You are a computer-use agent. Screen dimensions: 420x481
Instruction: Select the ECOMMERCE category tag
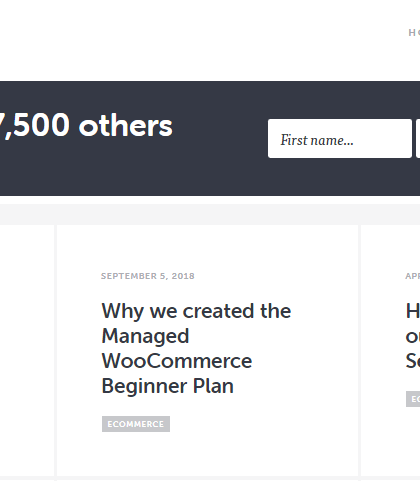pyautogui.click(x=136, y=424)
